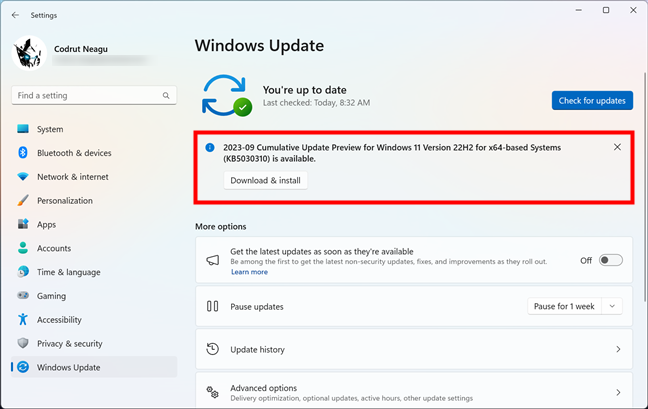Screen dimensions: 648x409
Task: Go to Bluetooth & devices
Action: pyautogui.click(x=94, y=153)
